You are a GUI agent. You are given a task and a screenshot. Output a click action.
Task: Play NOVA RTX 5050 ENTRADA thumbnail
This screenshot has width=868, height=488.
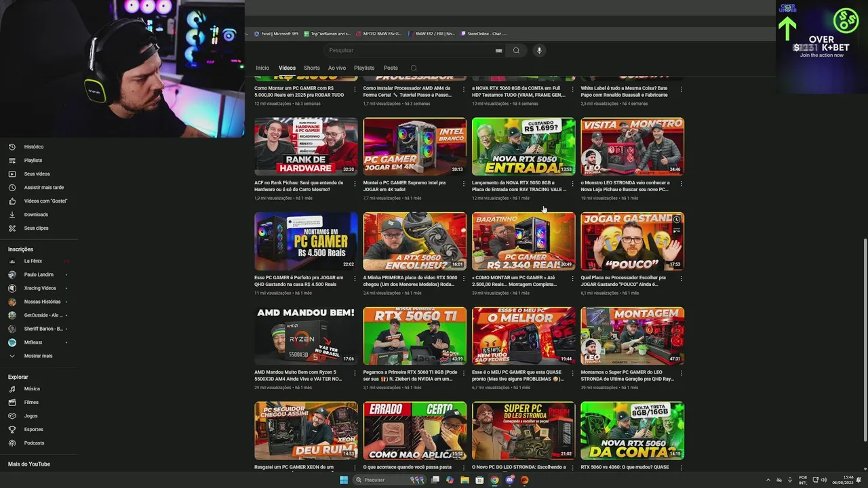pyautogui.click(x=524, y=146)
